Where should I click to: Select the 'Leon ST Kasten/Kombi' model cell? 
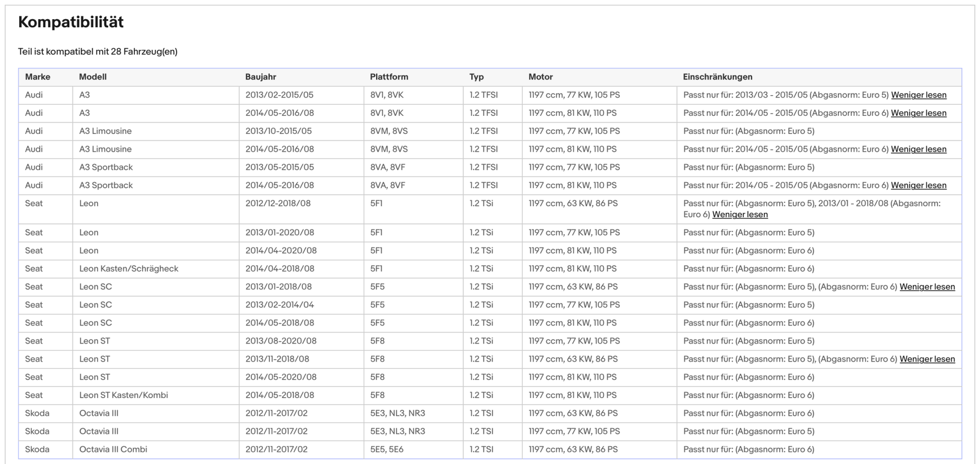click(123, 395)
